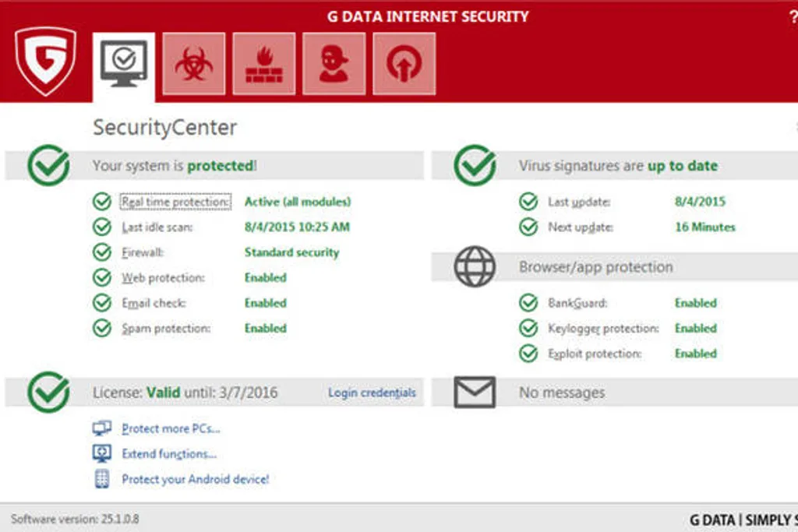Click checkmark beside Real time protection
Image resolution: width=798 pixels, height=532 pixels.
[102, 202]
